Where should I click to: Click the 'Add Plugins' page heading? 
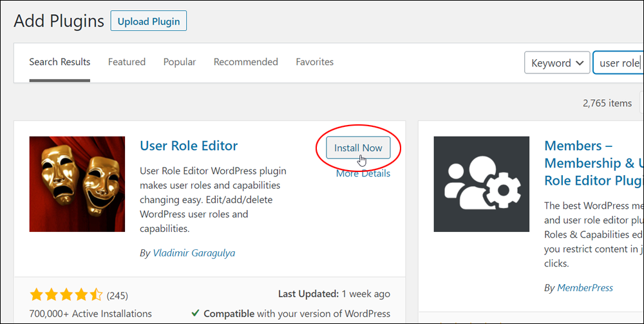pyautogui.click(x=59, y=21)
